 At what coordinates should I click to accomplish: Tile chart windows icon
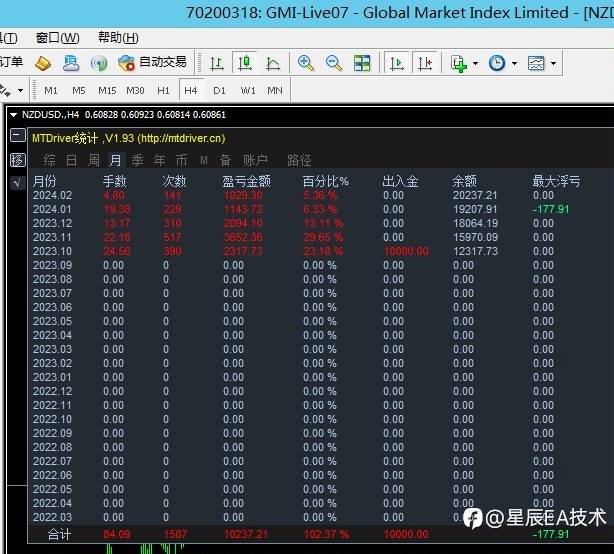point(362,63)
